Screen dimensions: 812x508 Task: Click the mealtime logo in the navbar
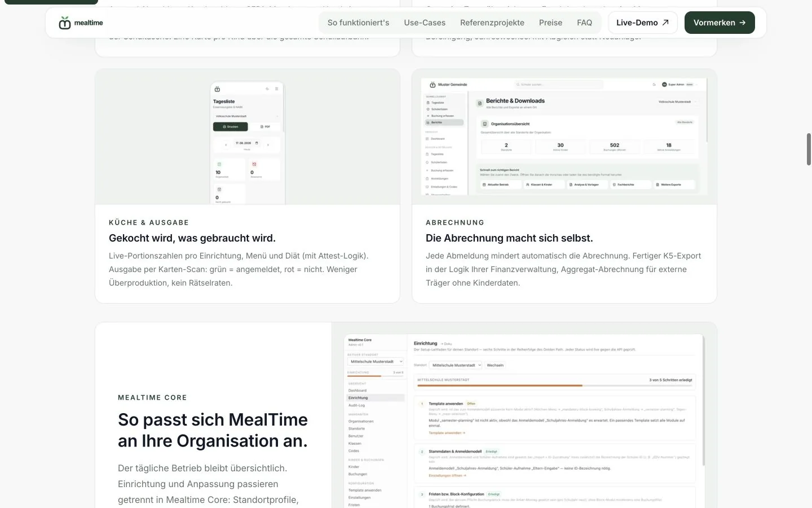(x=81, y=23)
